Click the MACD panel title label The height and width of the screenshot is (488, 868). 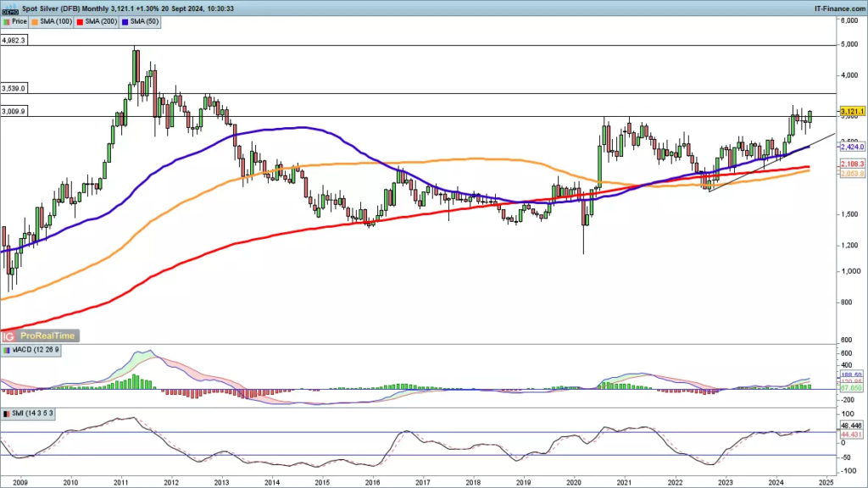click(x=34, y=350)
